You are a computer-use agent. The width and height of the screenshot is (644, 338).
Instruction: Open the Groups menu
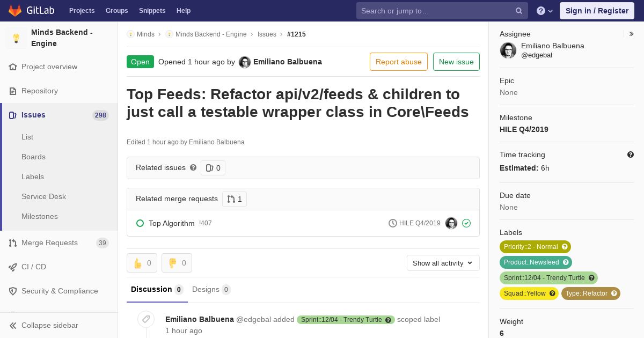[117, 11]
